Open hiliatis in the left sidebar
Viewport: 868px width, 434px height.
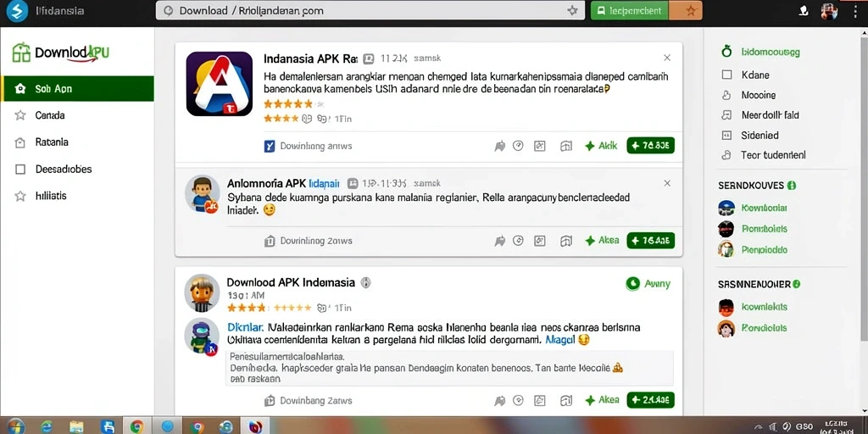click(x=51, y=196)
